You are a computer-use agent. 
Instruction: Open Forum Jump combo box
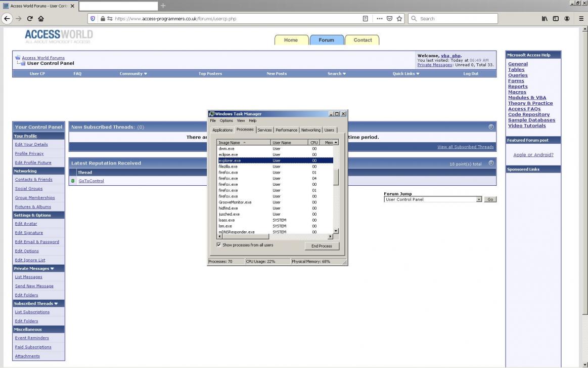432,199
